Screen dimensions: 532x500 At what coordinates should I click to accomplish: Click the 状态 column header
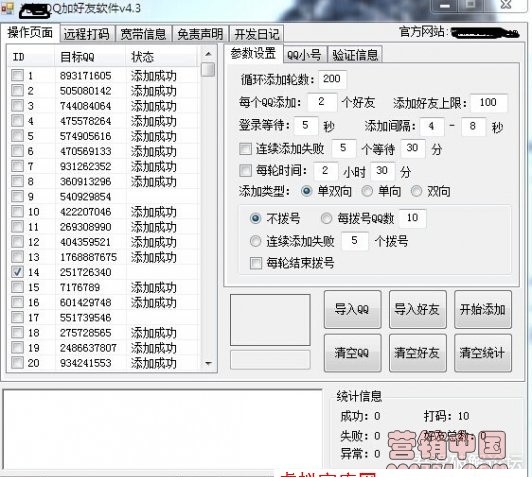pyautogui.click(x=161, y=57)
